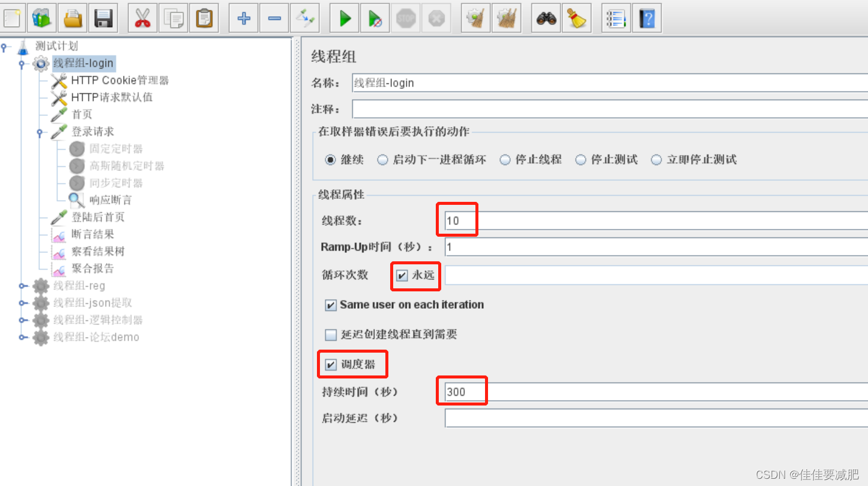Select disabled 同步定时器 element
868x486 pixels.
point(116,183)
